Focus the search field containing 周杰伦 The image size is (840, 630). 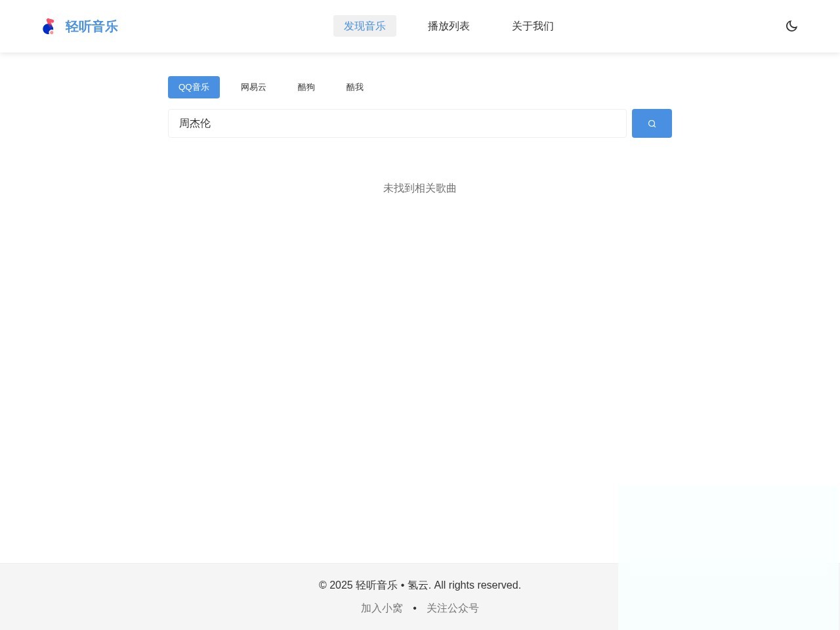(x=397, y=123)
